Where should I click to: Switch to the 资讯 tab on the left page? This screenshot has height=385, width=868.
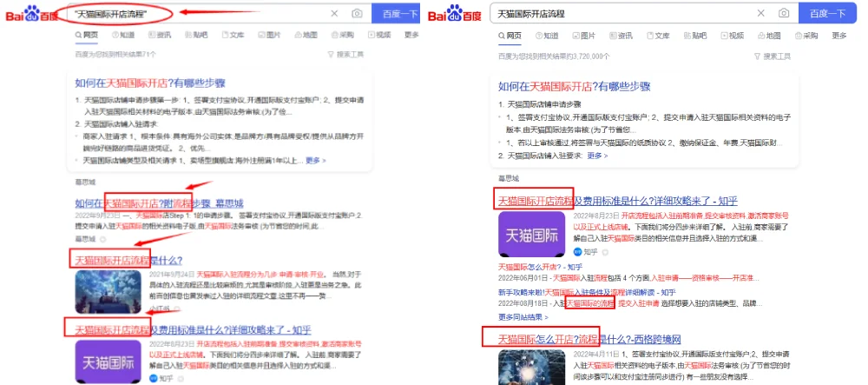[160, 35]
